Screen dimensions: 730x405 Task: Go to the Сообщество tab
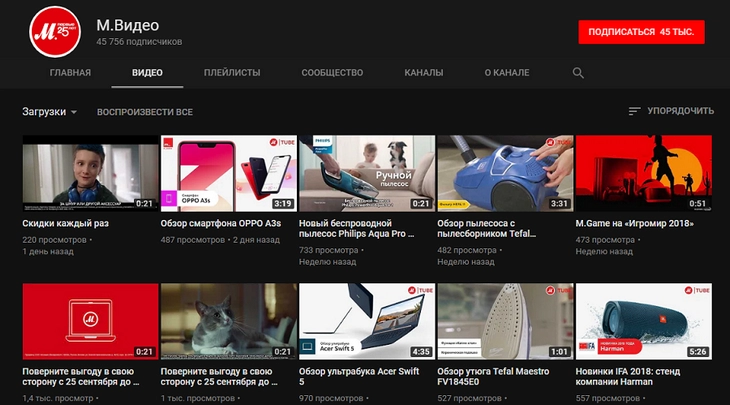(332, 73)
